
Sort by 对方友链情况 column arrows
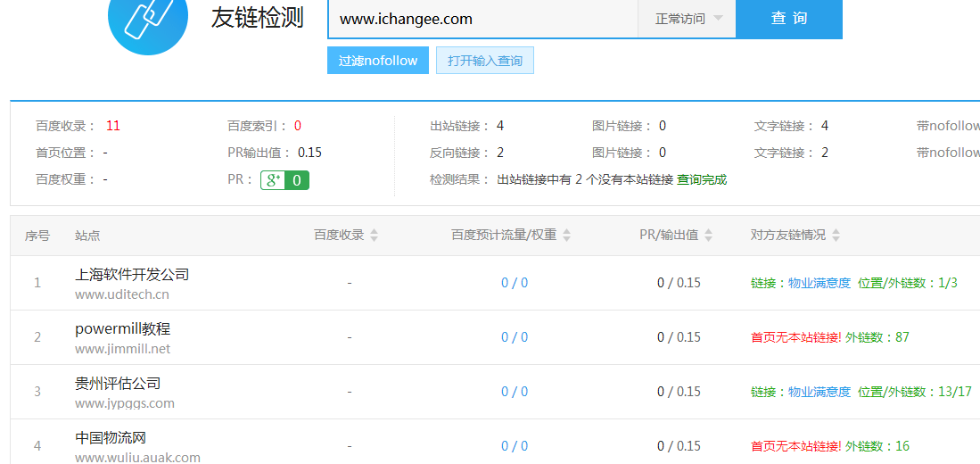point(836,236)
